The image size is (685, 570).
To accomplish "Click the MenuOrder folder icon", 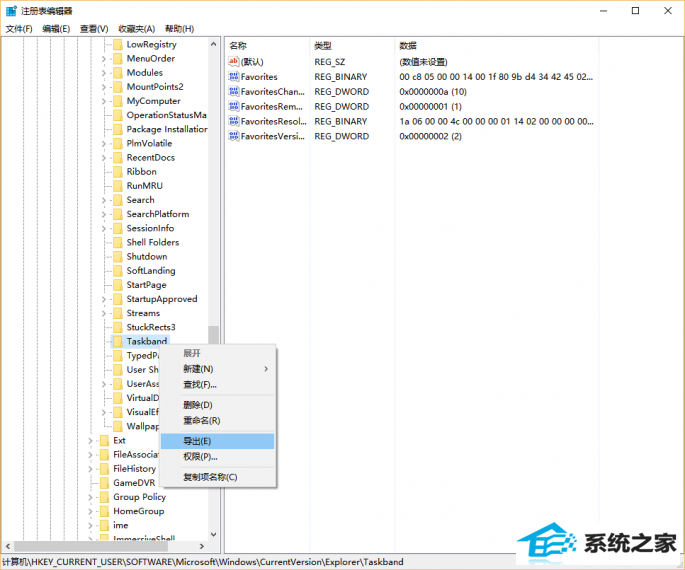I will click(118, 59).
